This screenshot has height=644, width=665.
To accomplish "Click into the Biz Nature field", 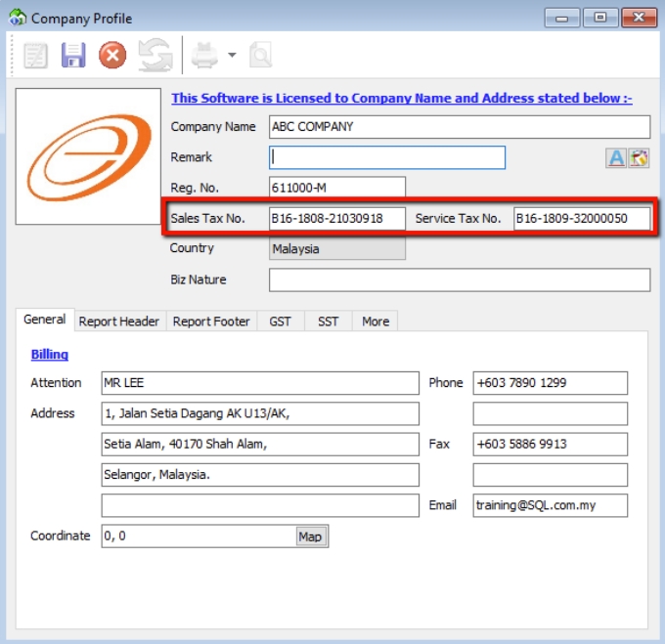I will coord(459,280).
